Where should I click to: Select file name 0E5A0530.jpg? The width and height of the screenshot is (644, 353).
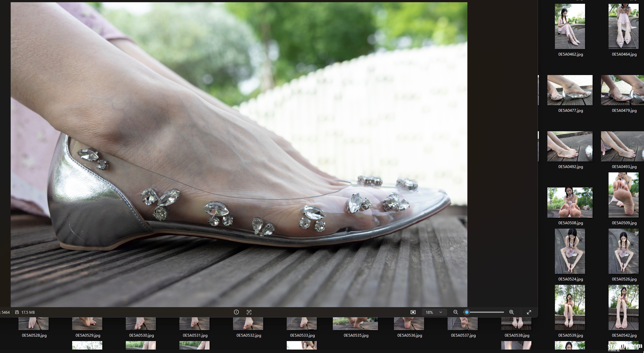[x=141, y=335]
